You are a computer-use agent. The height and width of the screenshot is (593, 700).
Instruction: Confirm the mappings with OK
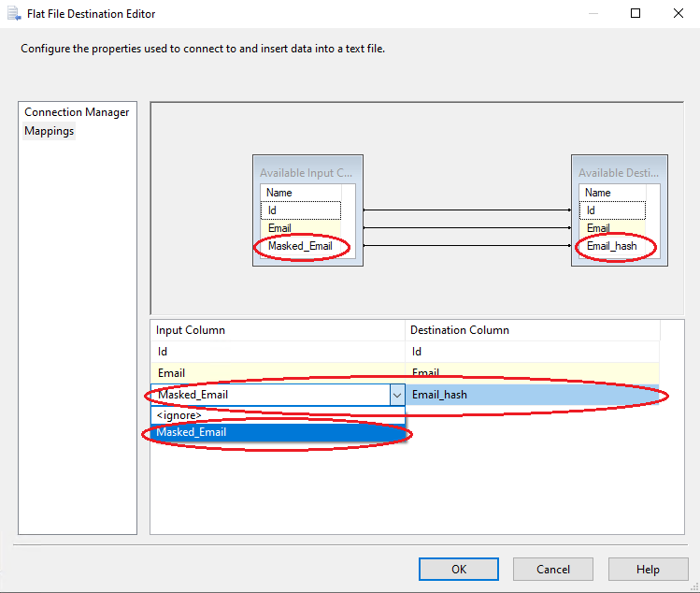click(x=459, y=569)
